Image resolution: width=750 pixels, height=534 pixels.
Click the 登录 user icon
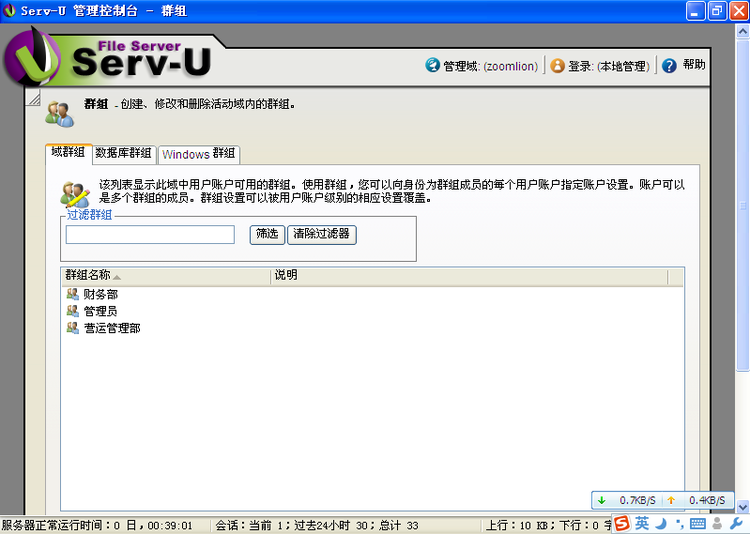click(558, 65)
